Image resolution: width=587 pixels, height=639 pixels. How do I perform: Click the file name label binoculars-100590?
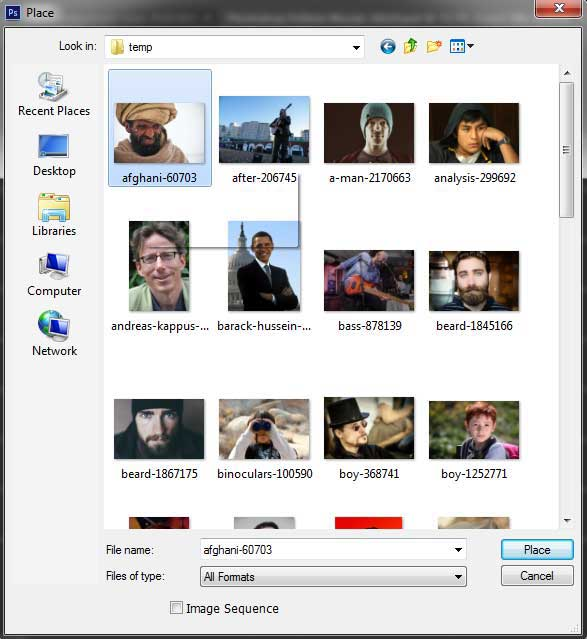[x=265, y=474]
